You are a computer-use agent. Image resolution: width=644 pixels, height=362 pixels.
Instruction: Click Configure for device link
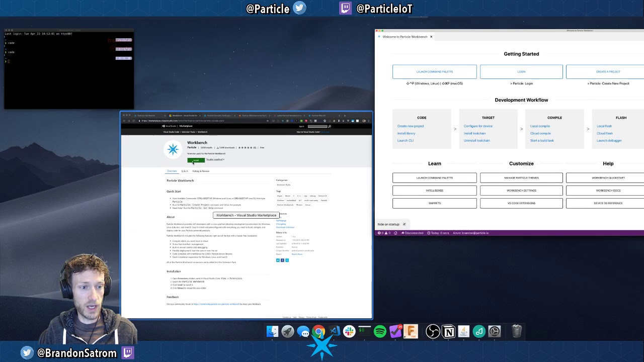(478, 126)
